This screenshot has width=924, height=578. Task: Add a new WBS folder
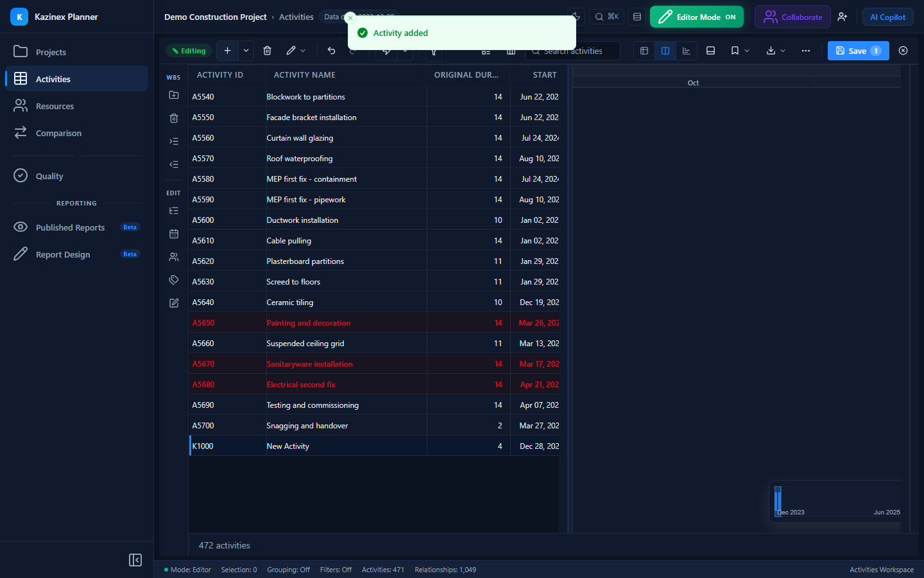[x=174, y=95]
